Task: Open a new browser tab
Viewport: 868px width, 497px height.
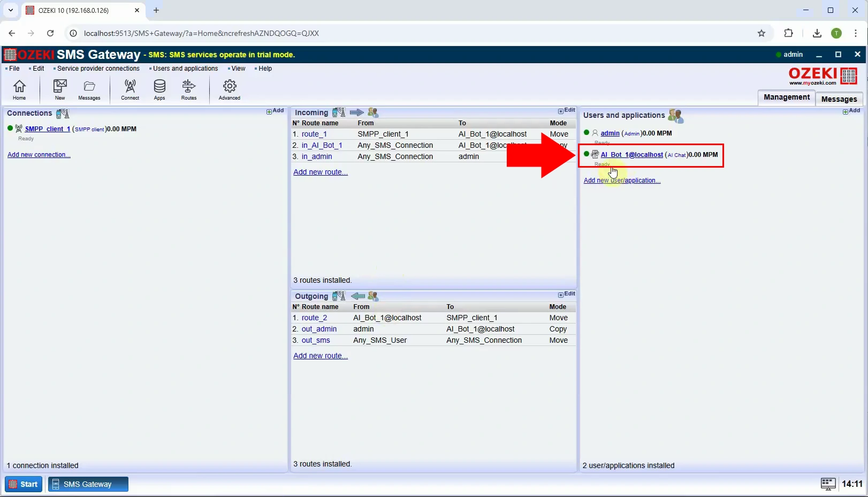Action: [x=156, y=10]
